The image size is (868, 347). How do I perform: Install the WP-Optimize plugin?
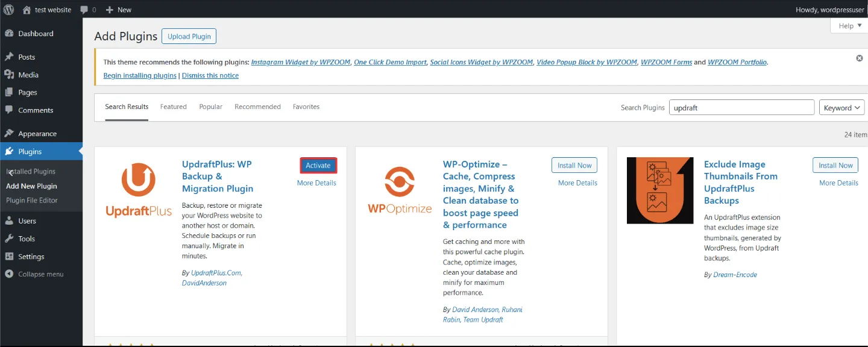(574, 166)
